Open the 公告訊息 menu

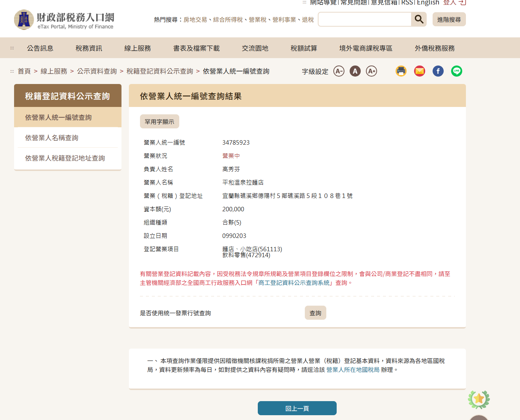point(40,48)
